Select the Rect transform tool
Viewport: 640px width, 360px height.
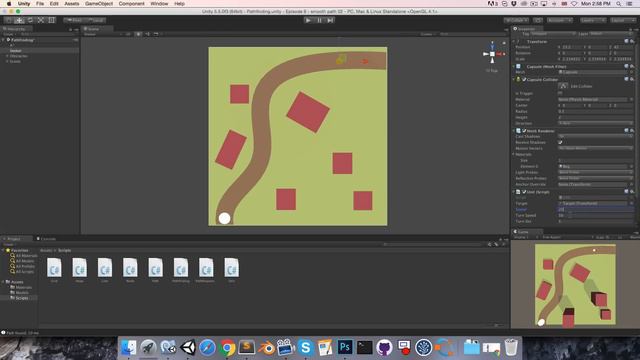coord(51,20)
